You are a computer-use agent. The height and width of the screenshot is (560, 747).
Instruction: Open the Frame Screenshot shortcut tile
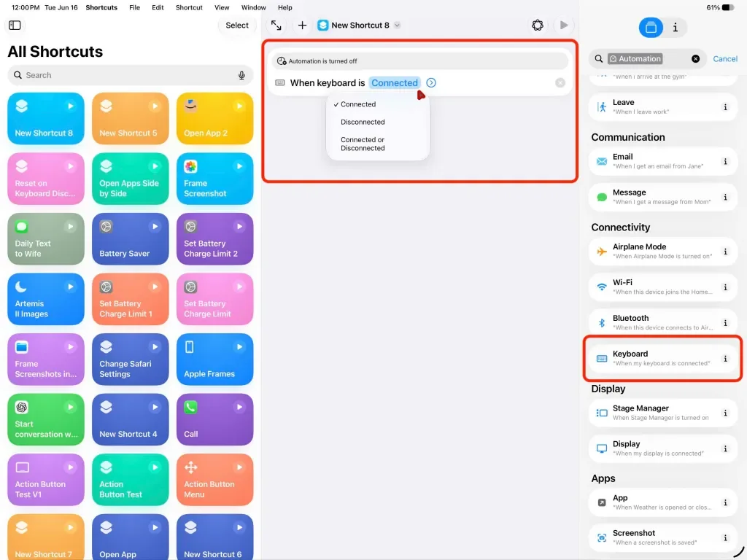point(214,179)
